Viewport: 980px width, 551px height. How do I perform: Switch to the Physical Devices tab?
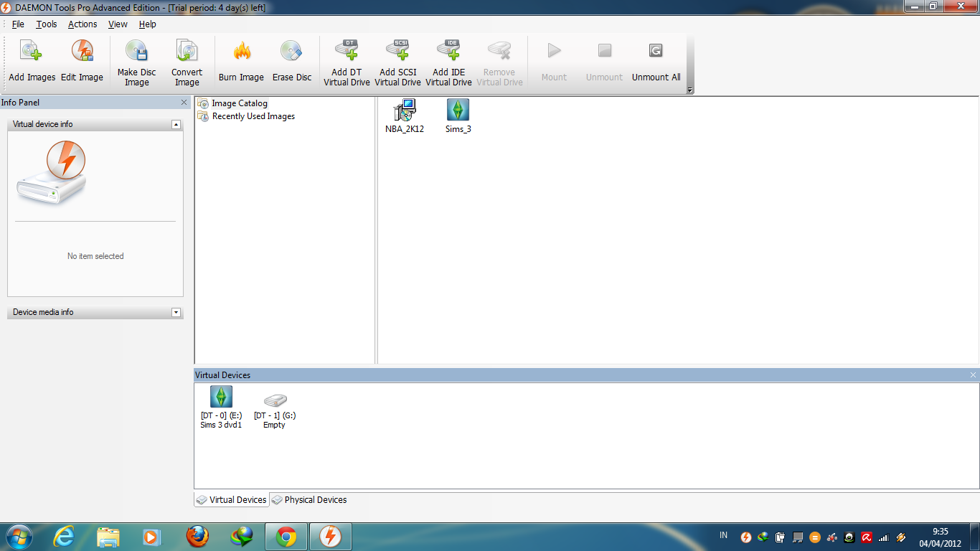(x=309, y=500)
